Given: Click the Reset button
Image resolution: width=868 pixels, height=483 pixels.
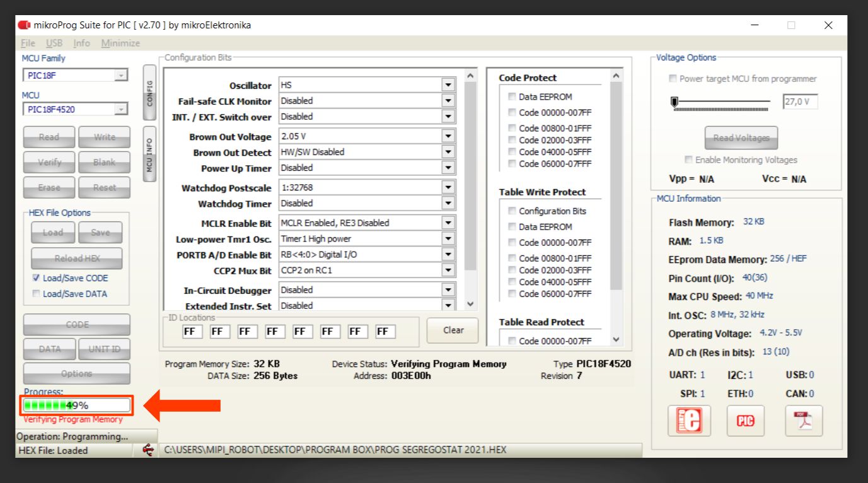Looking at the screenshot, I should (x=105, y=188).
